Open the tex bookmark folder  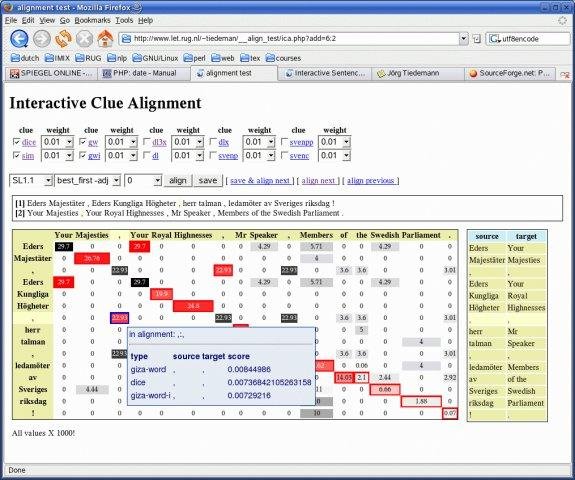click(250, 58)
